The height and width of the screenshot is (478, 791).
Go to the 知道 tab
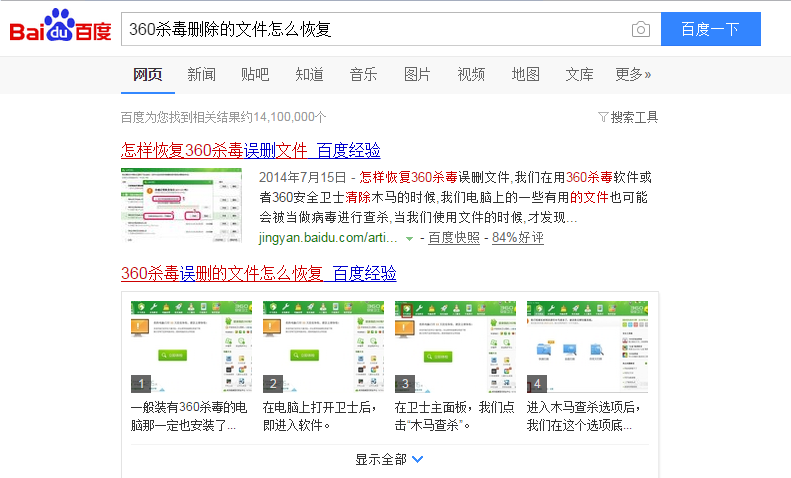tap(309, 75)
